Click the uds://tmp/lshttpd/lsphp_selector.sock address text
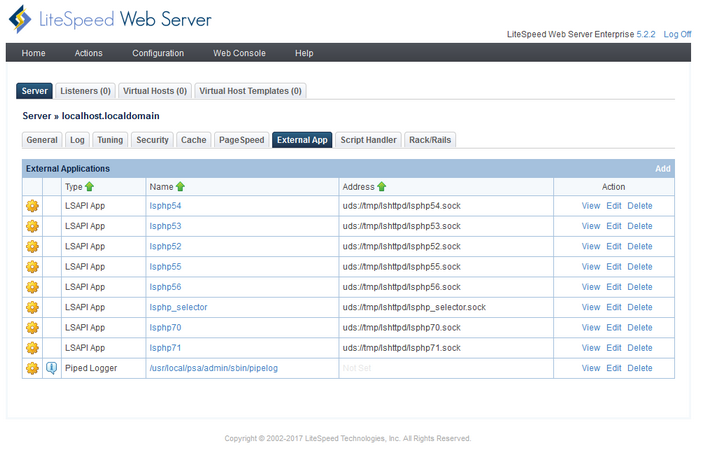 [x=414, y=307]
